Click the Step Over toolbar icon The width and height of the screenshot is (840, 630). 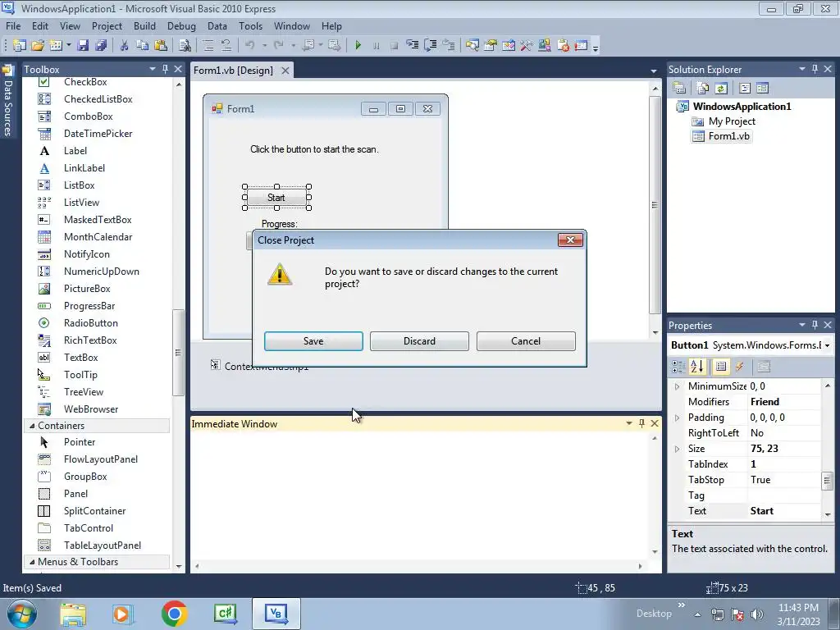click(430, 46)
